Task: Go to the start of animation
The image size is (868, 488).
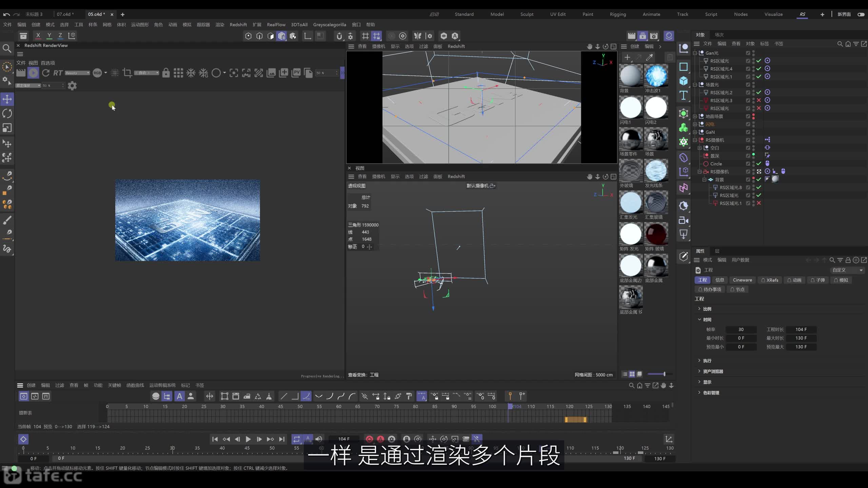Action: (215, 439)
